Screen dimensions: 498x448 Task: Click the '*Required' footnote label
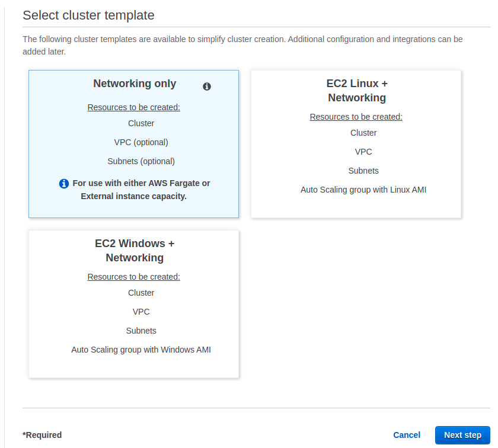pyautogui.click(x=42, y=435)
